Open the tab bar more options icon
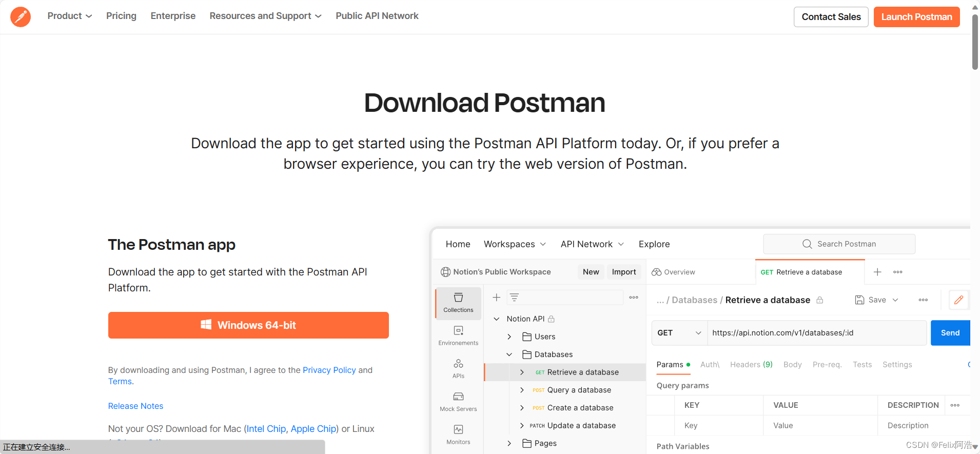Image resolution: width=980 pixels, height=454 pixels. coord(897,272)
